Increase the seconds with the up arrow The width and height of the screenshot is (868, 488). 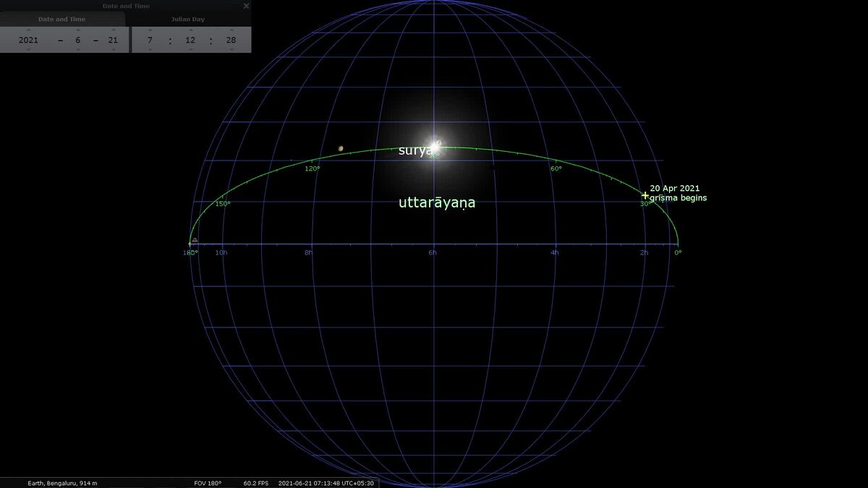[x=231, y=30]
